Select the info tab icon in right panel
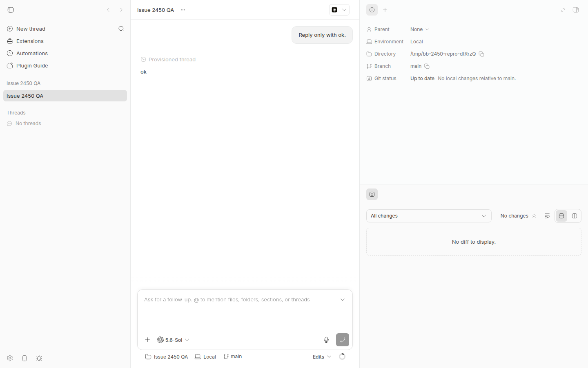Screen dimensions: 588x368 pyautogui.click(x=372, y=10)
